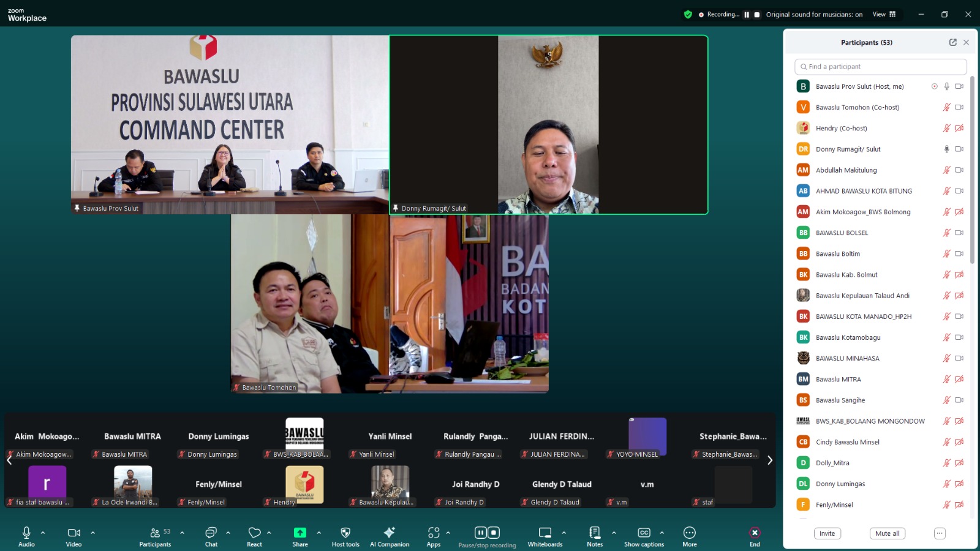Open the Chat panel
This screenshot has height=551, width=980.
click(211, 533)
